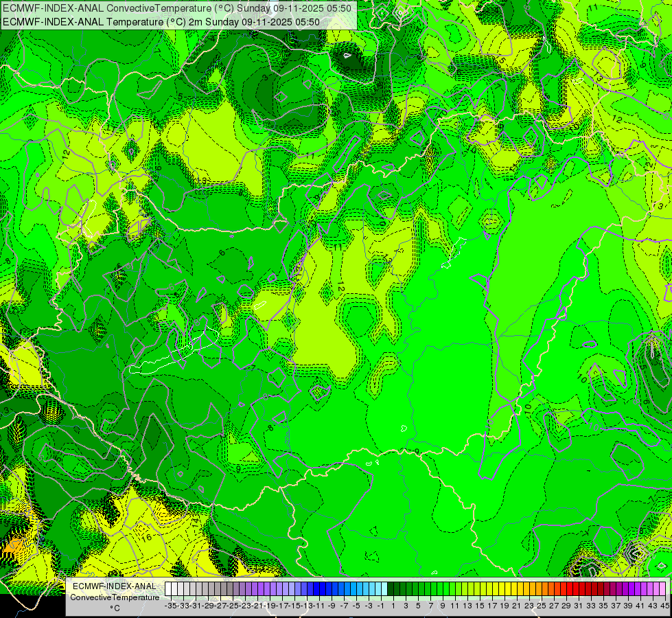672x618 pixels.
Task: Click the ConvectiveTemperature title line at the top
Action: coord(177,8)
